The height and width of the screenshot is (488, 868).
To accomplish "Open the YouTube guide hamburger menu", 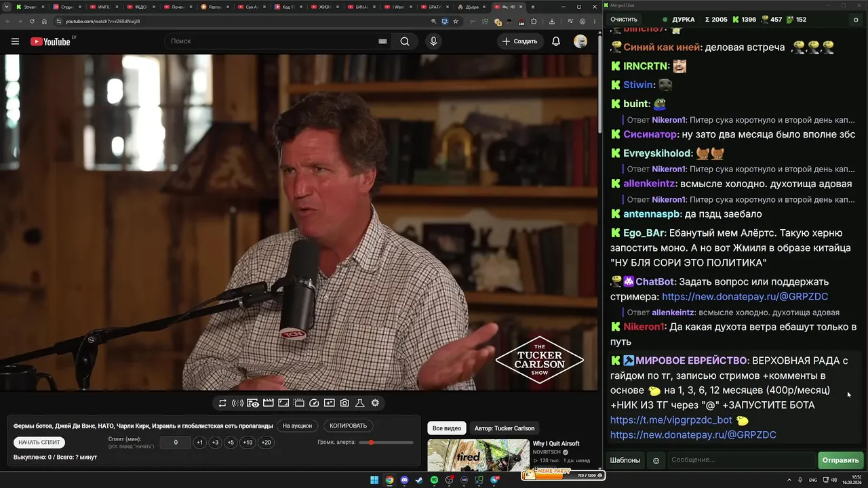I will click(x=15, y=41).
